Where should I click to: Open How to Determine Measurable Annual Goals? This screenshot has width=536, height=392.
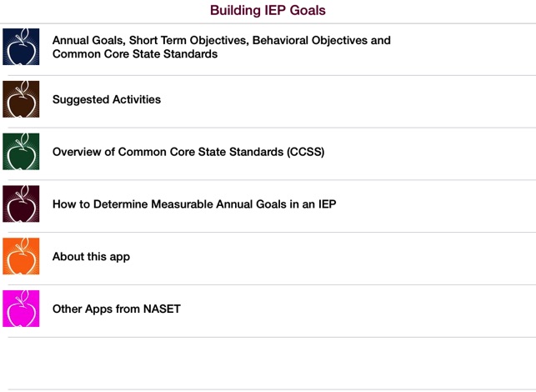pyautogui.click(x=268, y=206)
